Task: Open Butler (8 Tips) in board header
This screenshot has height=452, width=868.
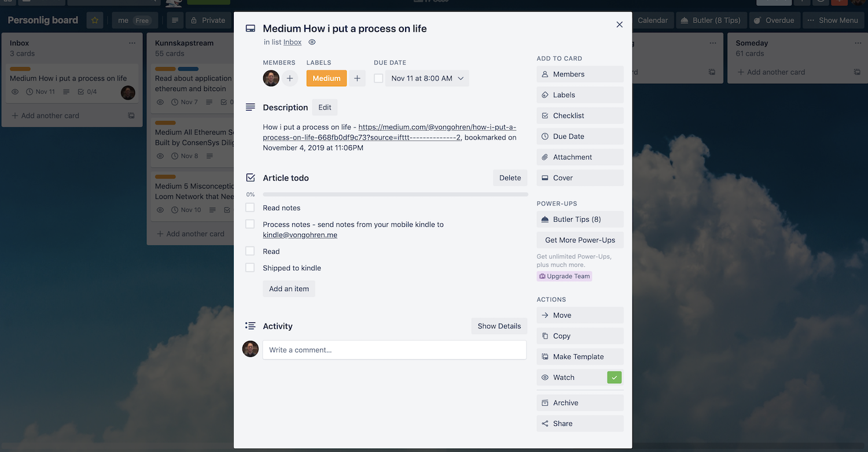Action: click(711, 20)
